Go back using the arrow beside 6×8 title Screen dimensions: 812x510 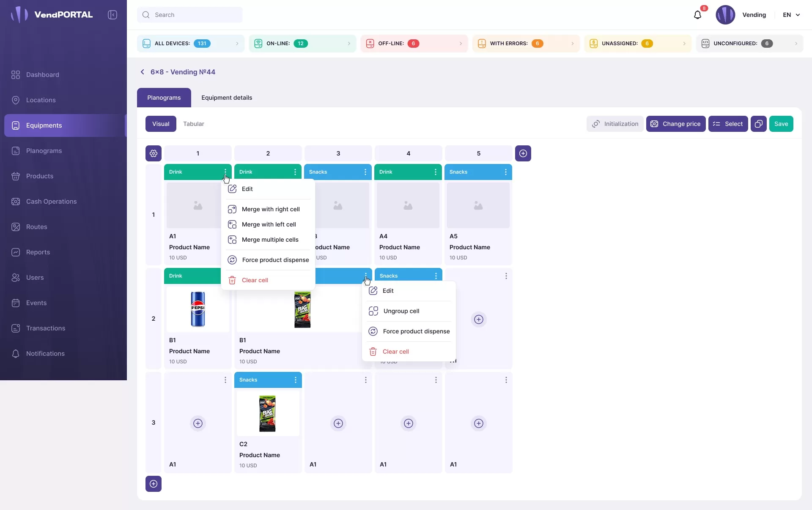click(x=143, y=72)
